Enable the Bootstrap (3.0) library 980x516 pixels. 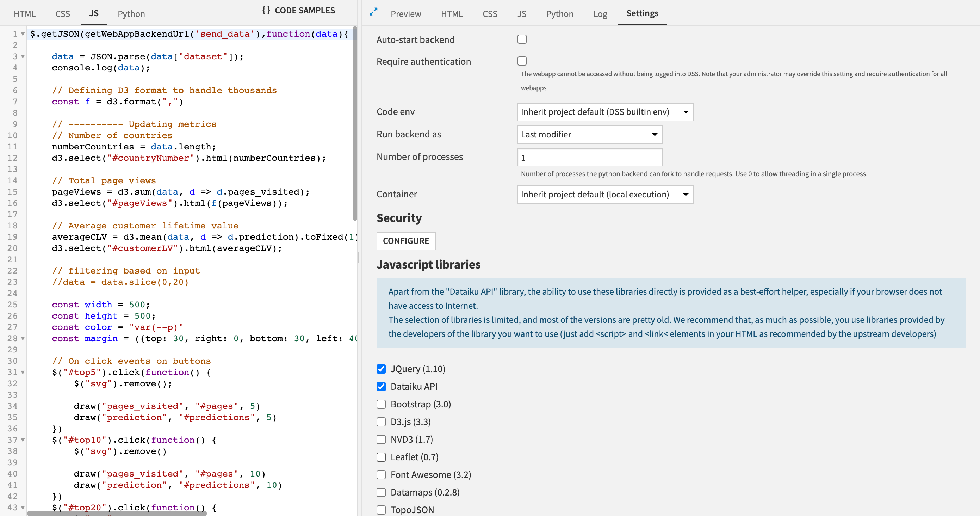tap(381, 404)
